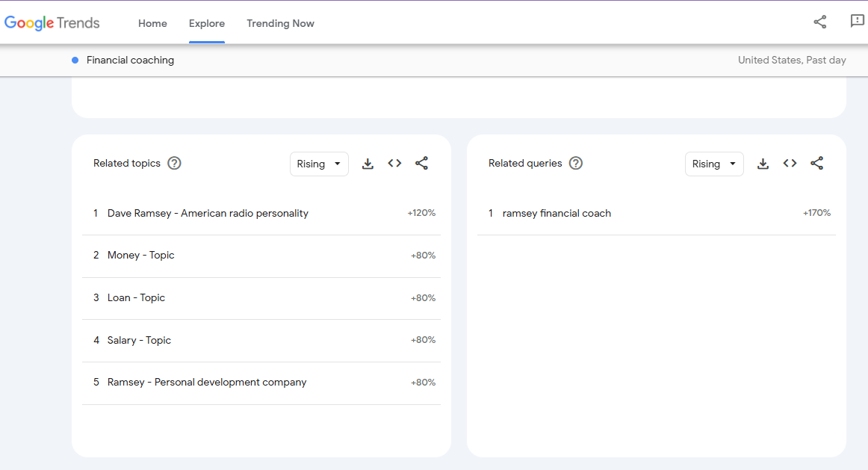Click the Related queries help question mark

click(575, 163)
